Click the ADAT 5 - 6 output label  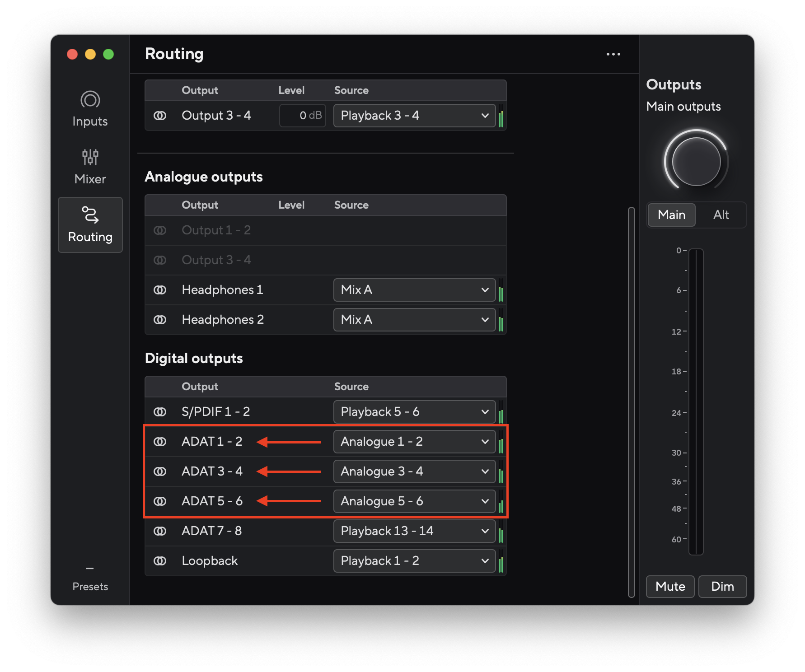212,501
